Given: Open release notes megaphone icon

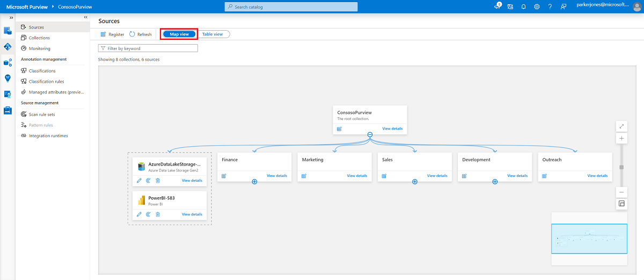Looking at the screenshot, I should (497, 6).
